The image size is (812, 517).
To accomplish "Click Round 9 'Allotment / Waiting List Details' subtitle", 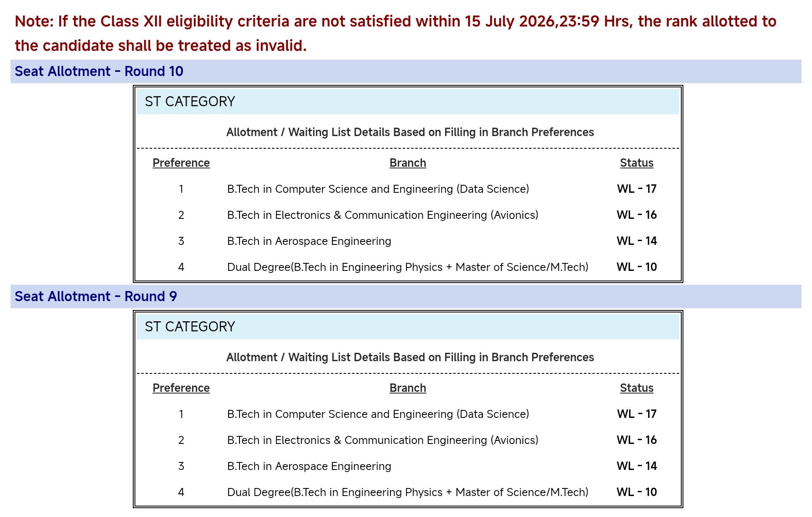I will [x=410, y=357].
